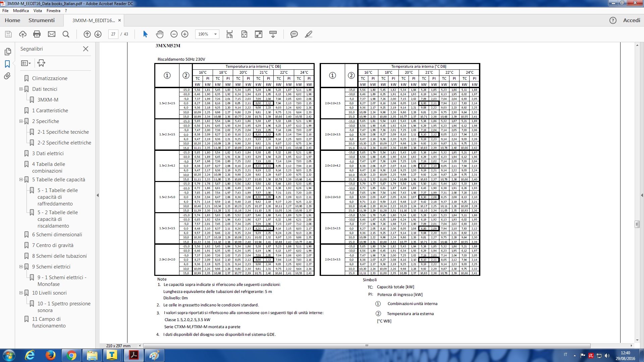Go to previous page arrow
Screen dimensions: 644x362
point(87,34)
